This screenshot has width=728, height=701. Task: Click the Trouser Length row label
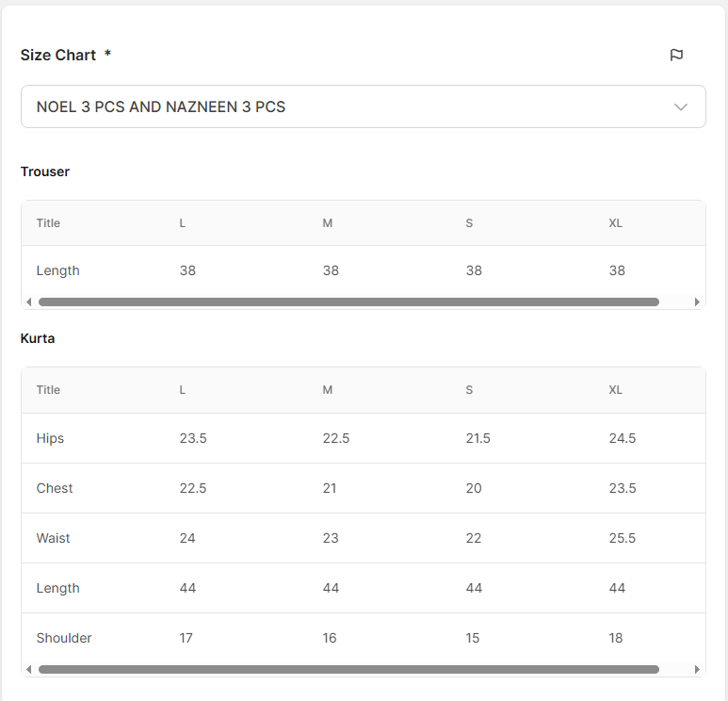[57, 270]
